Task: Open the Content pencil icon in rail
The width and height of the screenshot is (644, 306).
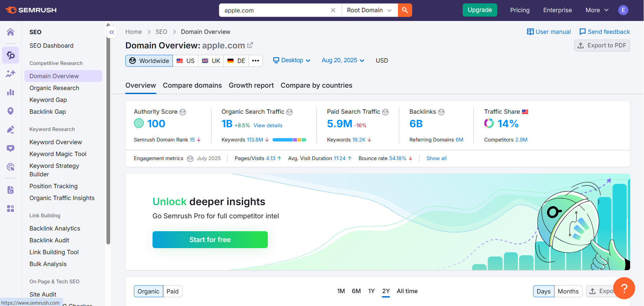Action: point(11,130)
